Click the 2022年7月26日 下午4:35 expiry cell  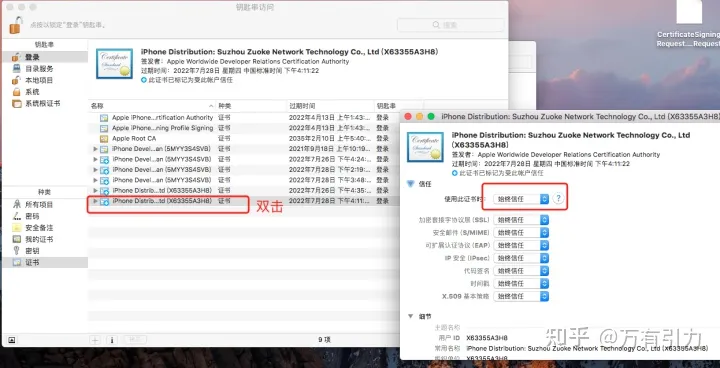pos(329,191)
